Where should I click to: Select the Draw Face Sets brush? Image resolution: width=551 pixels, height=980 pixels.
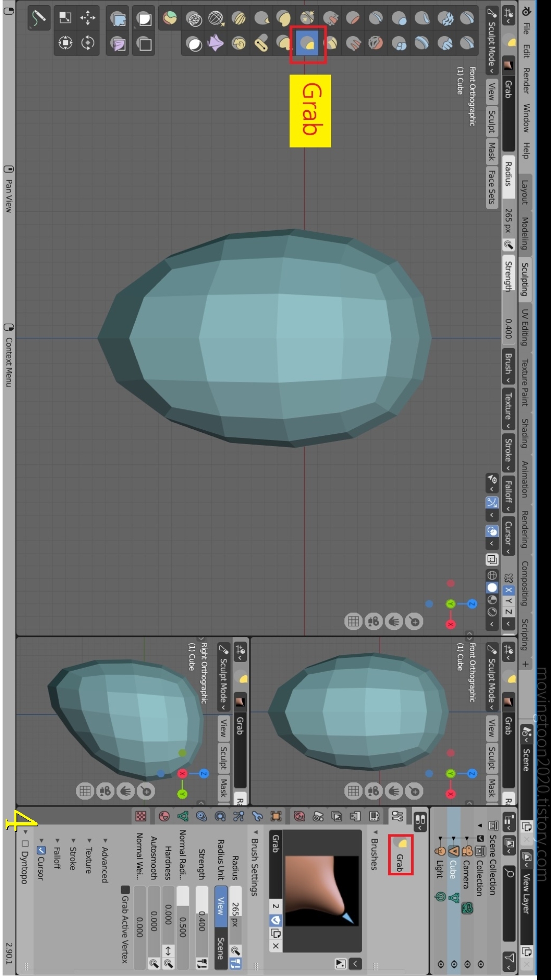click(x=170, y=18)
